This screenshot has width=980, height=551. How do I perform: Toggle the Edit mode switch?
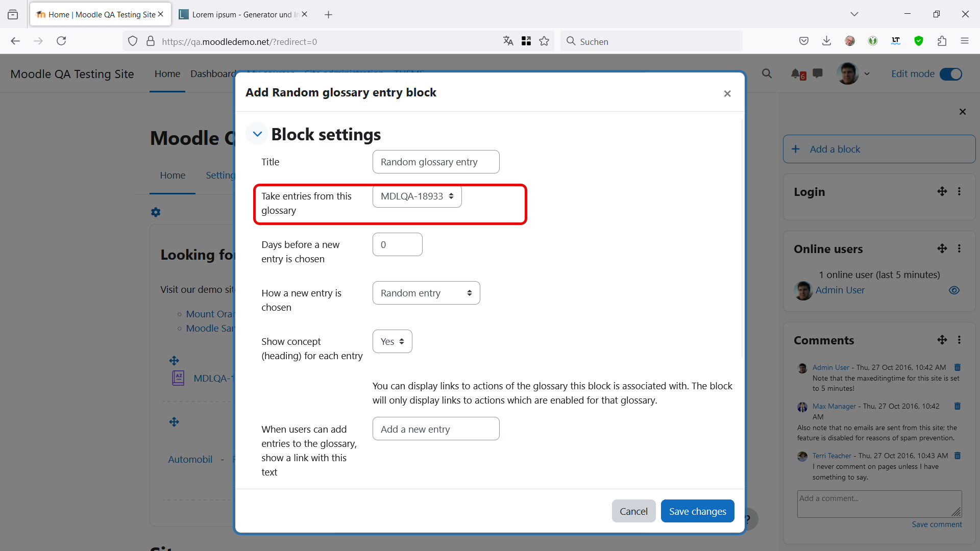[x=951, y=74]
